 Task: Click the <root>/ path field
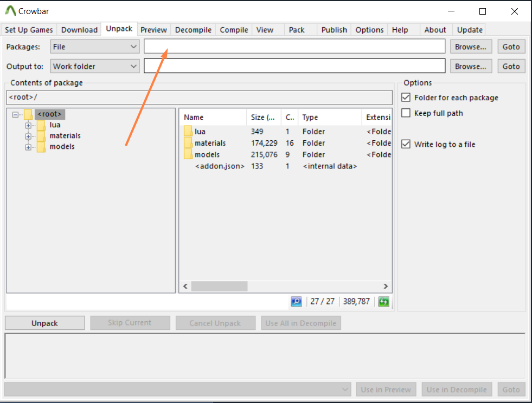[200, 97]
